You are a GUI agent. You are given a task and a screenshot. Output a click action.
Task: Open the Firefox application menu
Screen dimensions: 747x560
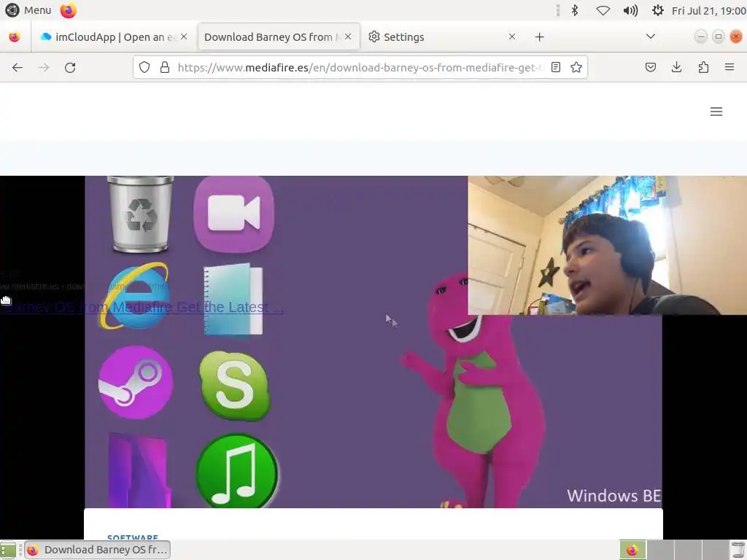(x=729, y=68)
